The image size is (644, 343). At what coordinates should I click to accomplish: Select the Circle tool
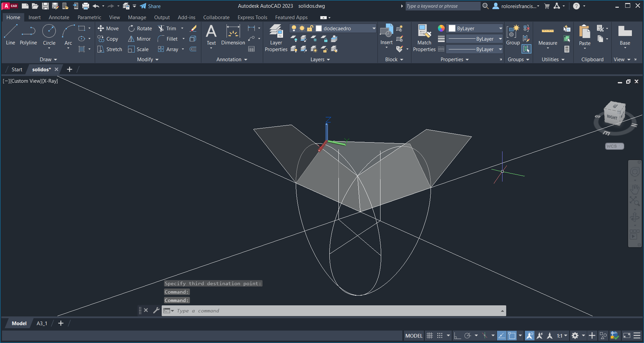[x=49, y=35]
